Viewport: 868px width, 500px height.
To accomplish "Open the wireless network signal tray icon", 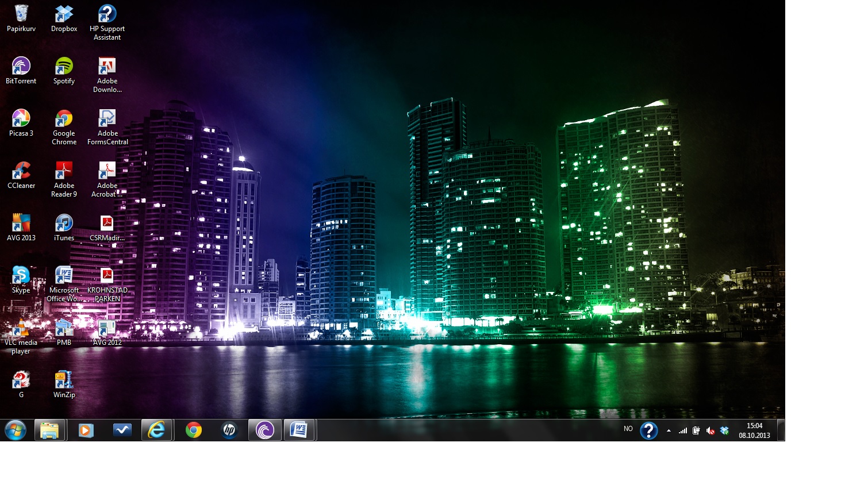I will (x=683, y=430).
